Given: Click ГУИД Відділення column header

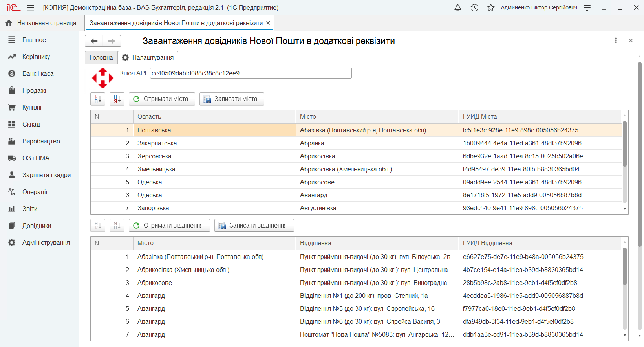Looking at the screenshot, I should coord(540,243).
